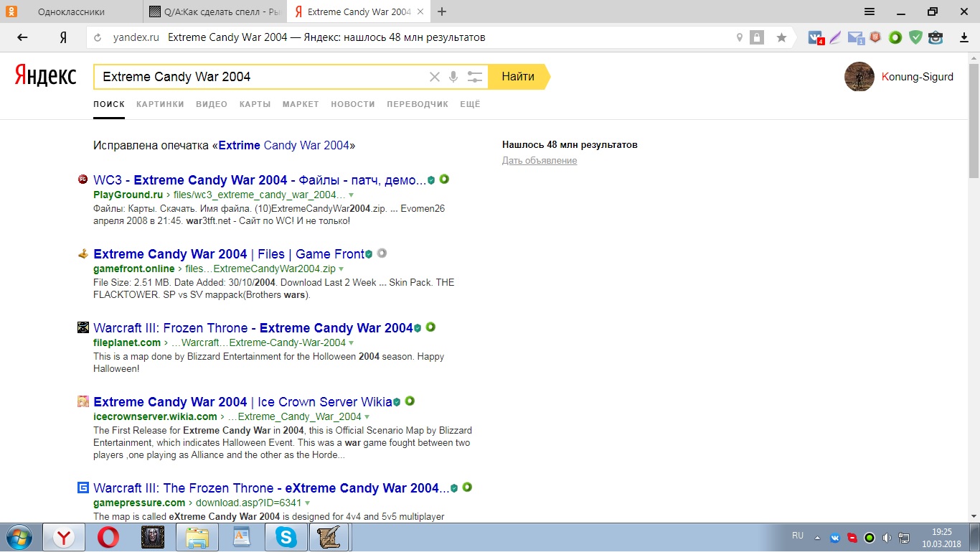Expand the gamepressure.com result dropdown arrow

pos(308,503)
